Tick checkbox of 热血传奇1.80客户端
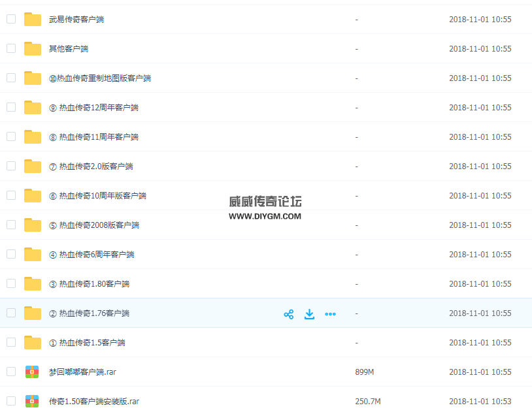The height and width of the screenshot is (414, 532). click(x=11, y=283)
